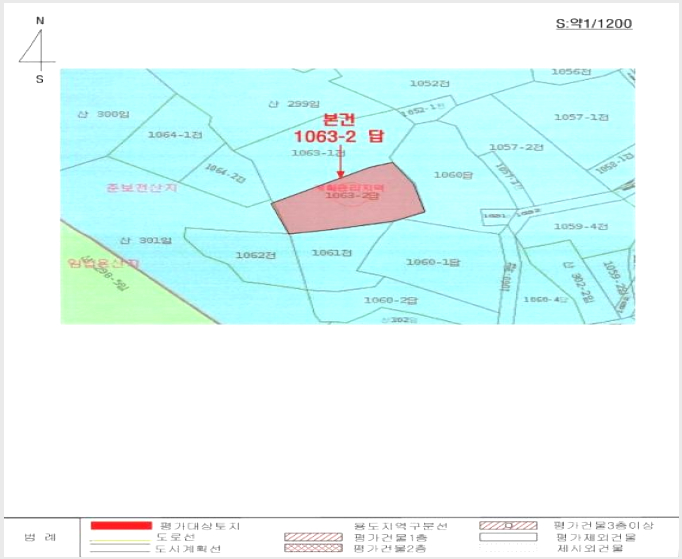Click parcel label 1060답
The height and width of the screenshot is (559, 682).
453,175
